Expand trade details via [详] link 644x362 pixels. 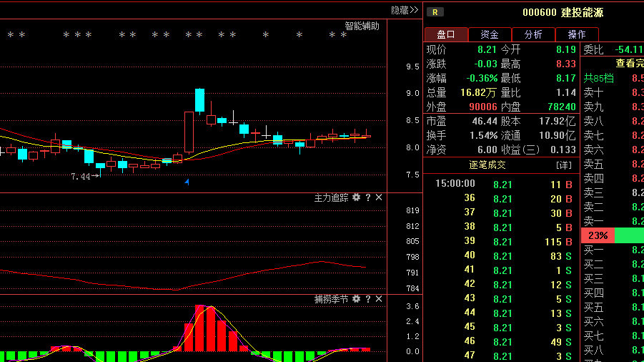point(564,165)
